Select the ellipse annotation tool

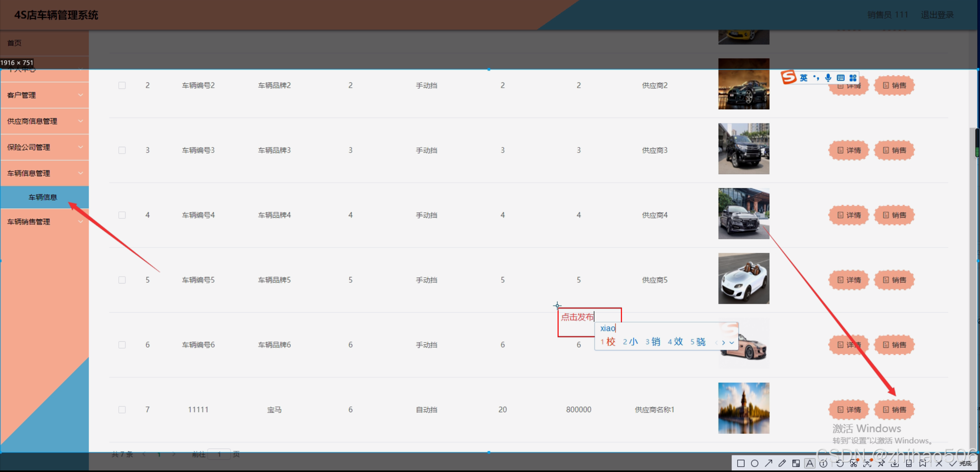click(754, 464)
